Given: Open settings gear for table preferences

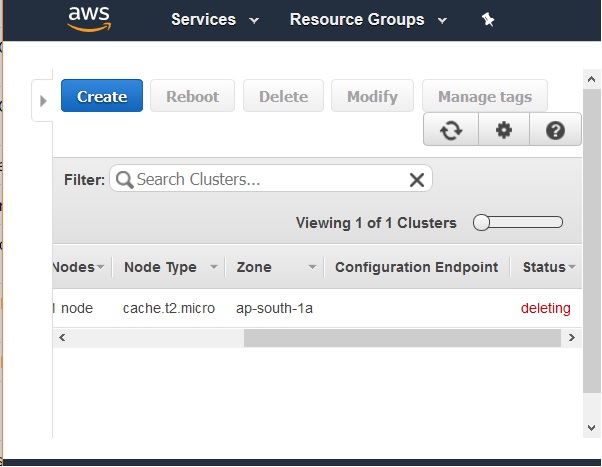Looking at the screenshot, I should (x=504, y=131).
